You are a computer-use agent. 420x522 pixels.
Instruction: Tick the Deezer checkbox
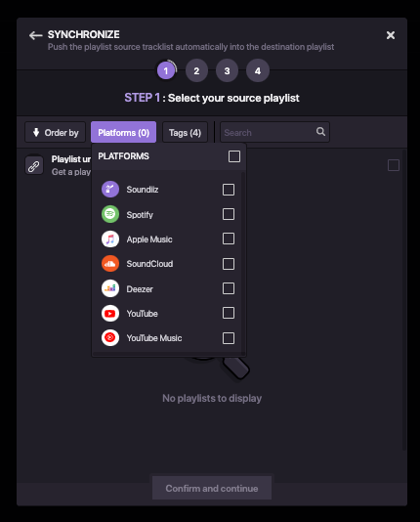[x=229, y=288]
